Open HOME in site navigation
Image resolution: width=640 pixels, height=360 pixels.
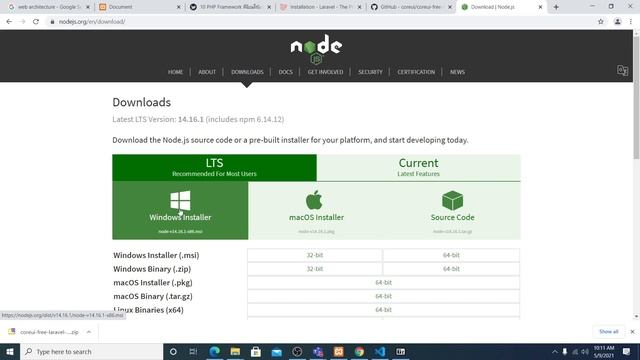[x=176, y=72]
